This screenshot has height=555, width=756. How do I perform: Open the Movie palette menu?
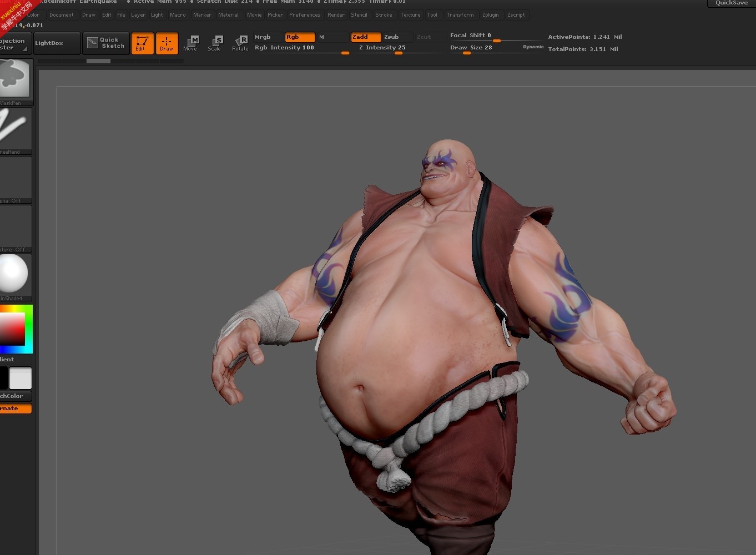coord(254,15)
